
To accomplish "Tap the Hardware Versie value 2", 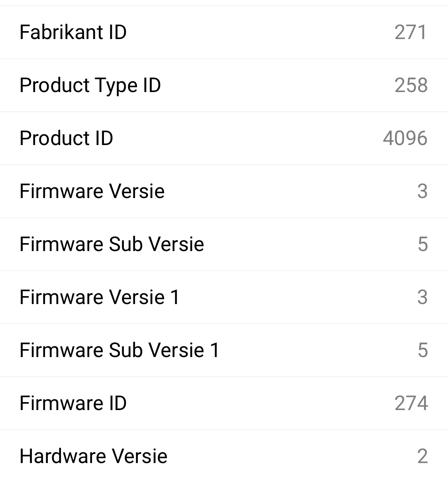I will [423, 456].
